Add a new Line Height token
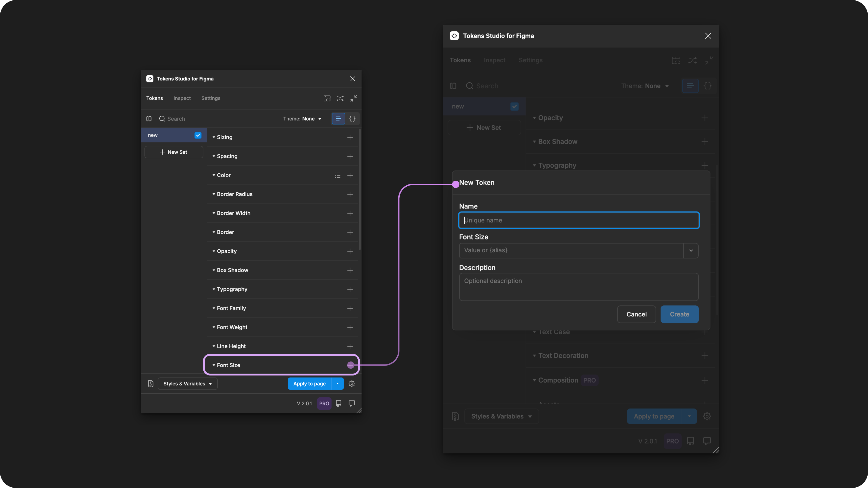The width and height of the screenshot is (868, 488). tap(350, 346)
